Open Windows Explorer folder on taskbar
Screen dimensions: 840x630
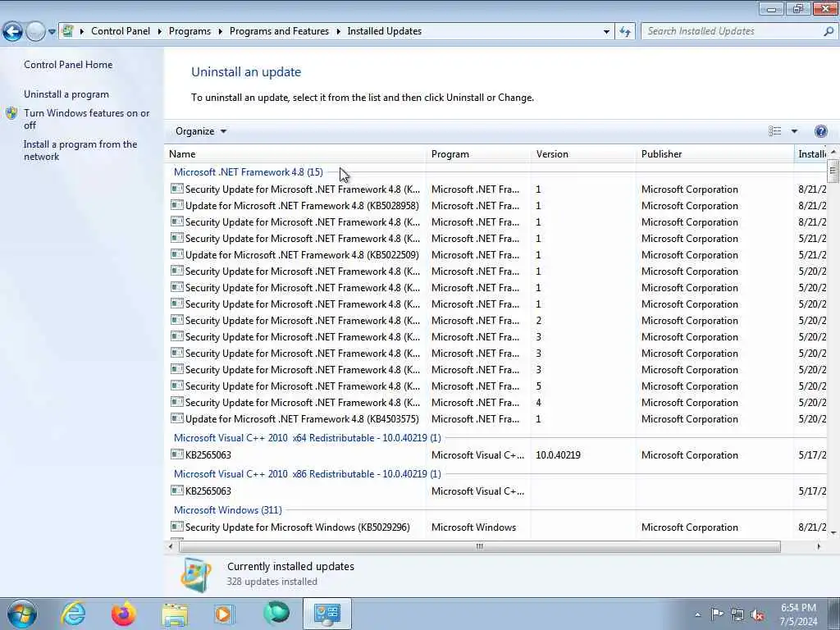(175, 614)
